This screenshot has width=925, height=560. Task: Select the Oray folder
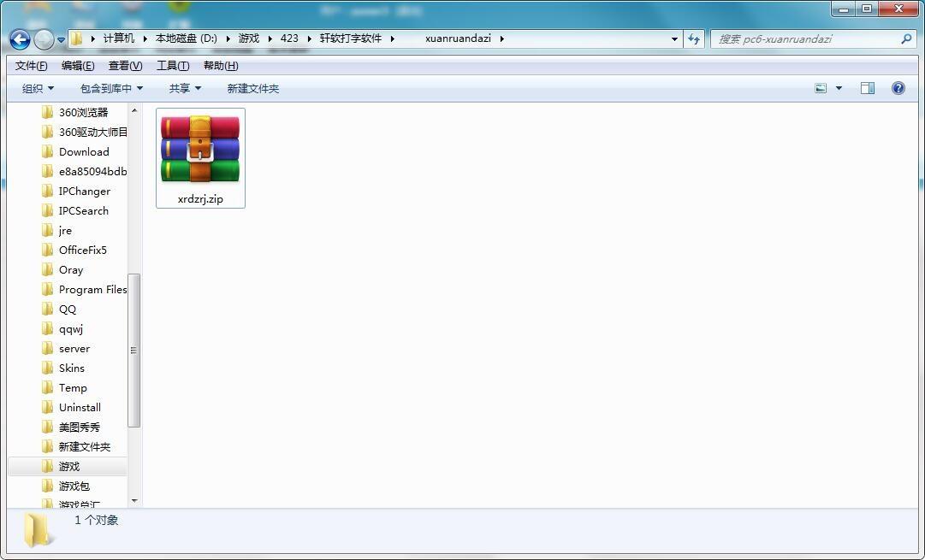point(71,270)
